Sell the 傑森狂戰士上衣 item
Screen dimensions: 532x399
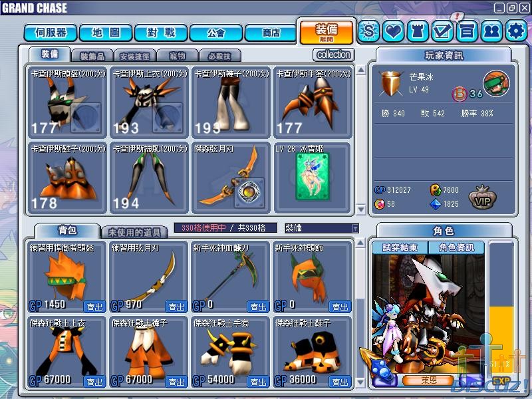point(94,382)
